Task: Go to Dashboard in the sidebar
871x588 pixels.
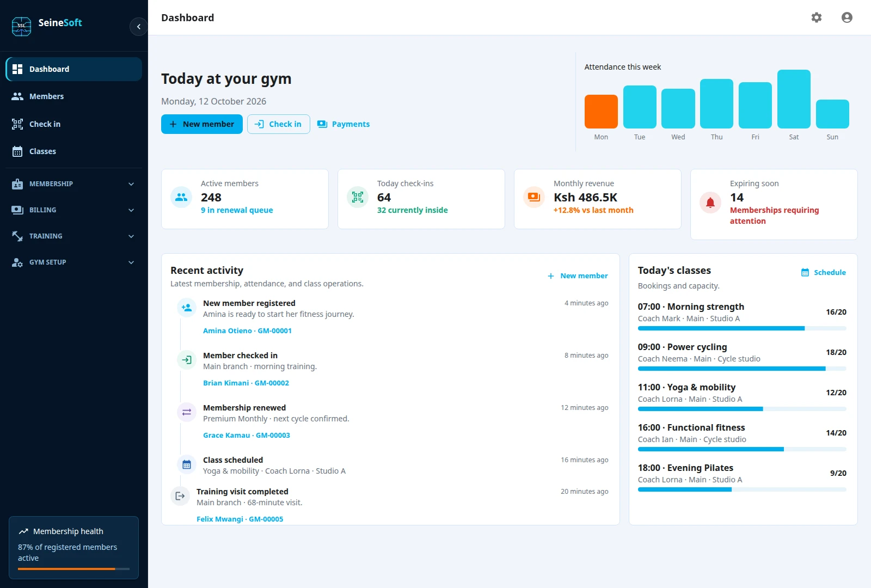Action: point(74,69)
